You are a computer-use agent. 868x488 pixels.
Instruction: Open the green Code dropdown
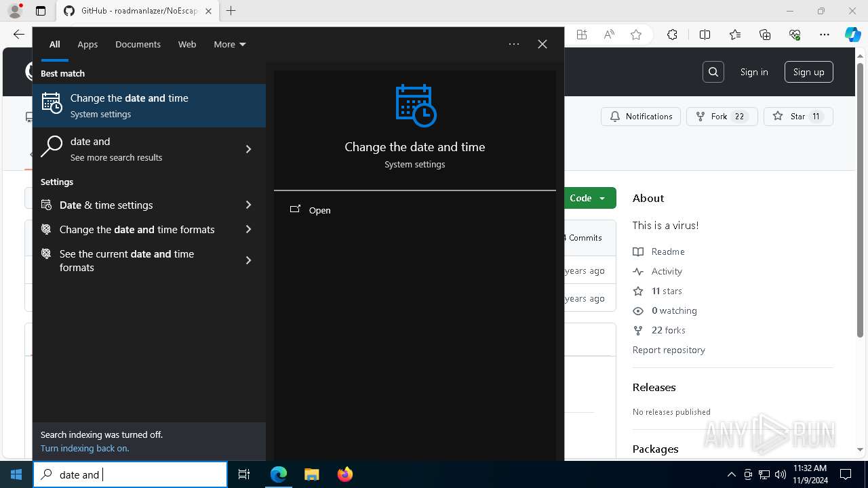(587, 198)
